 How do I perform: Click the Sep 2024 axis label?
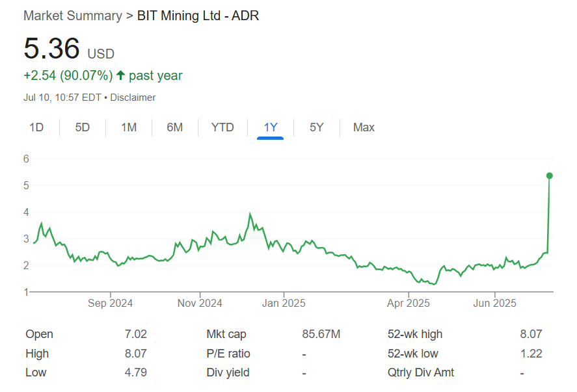110,303
